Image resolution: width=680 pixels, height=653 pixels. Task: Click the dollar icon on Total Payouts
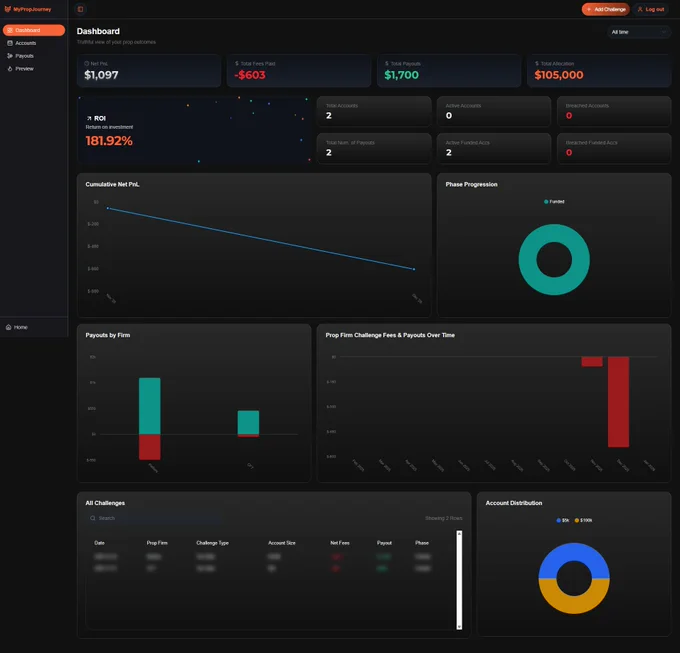[387, 63]
